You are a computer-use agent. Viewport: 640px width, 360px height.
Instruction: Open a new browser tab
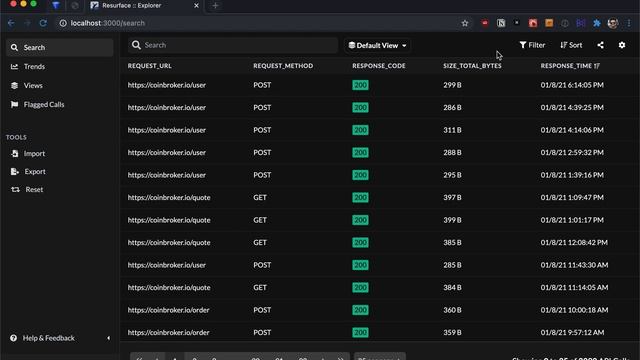click(215, 6)
